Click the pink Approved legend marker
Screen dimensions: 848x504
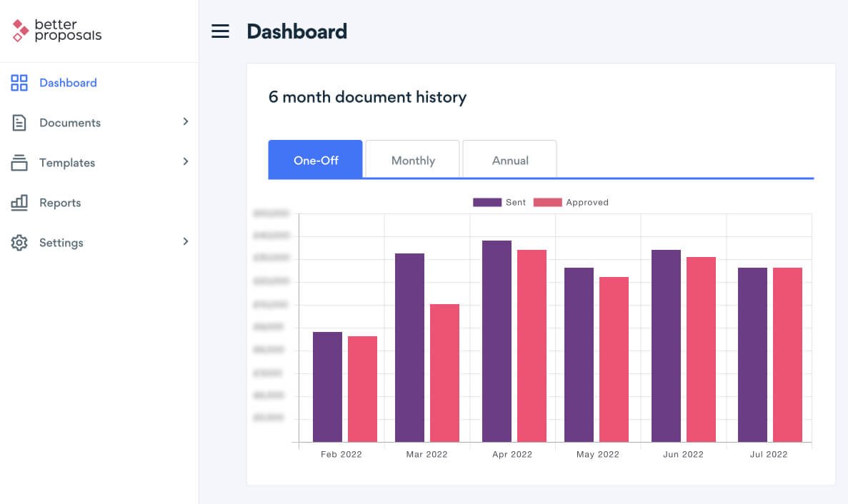coord(548,202)
